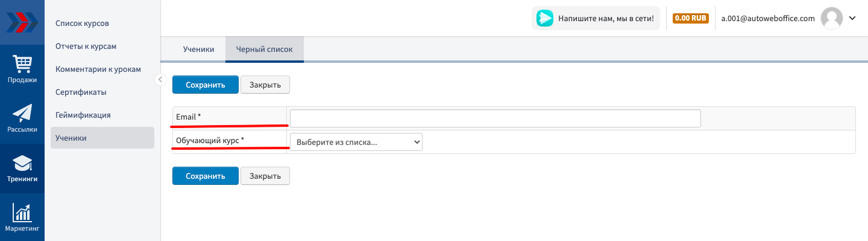Click the top Закрыть button
The height and width of the screenshot is (241, 868).
[265, 85]
